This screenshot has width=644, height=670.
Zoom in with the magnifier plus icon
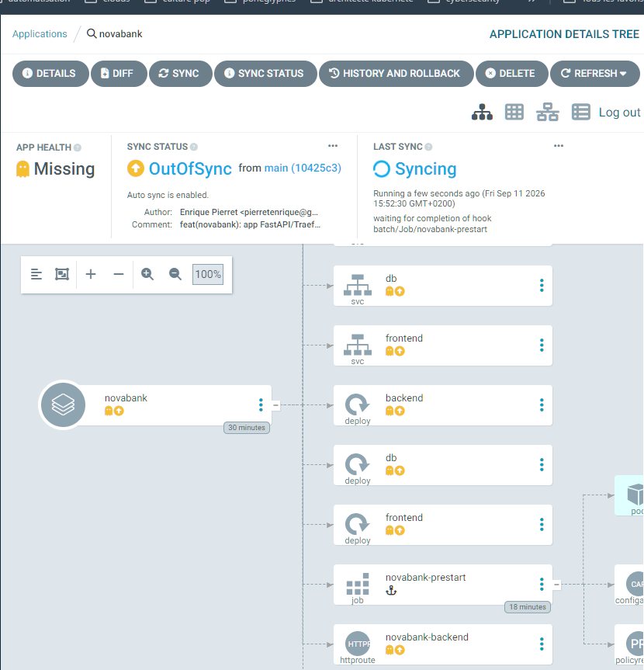tap(147, 274)
